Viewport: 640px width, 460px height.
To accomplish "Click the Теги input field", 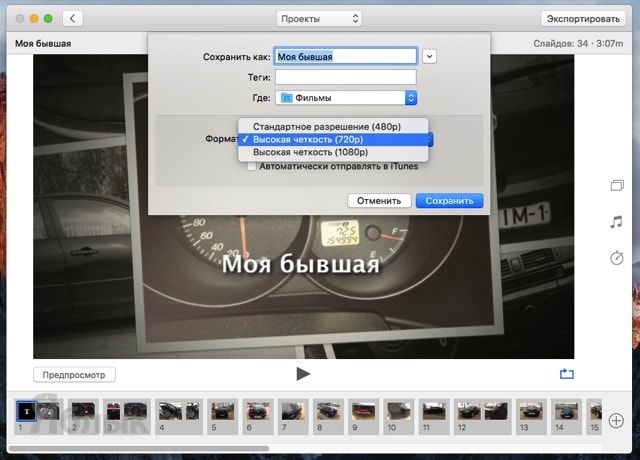I will (346, 77).
